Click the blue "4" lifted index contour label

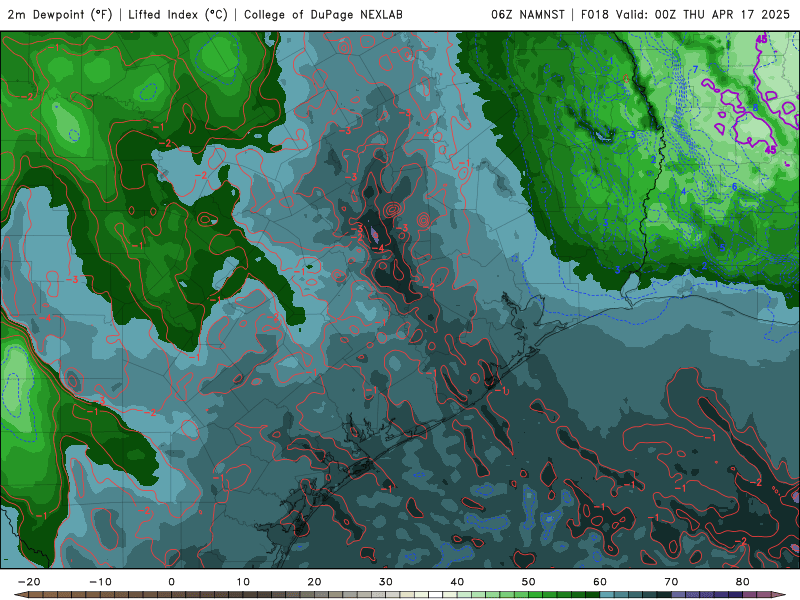tap(684, 191)
